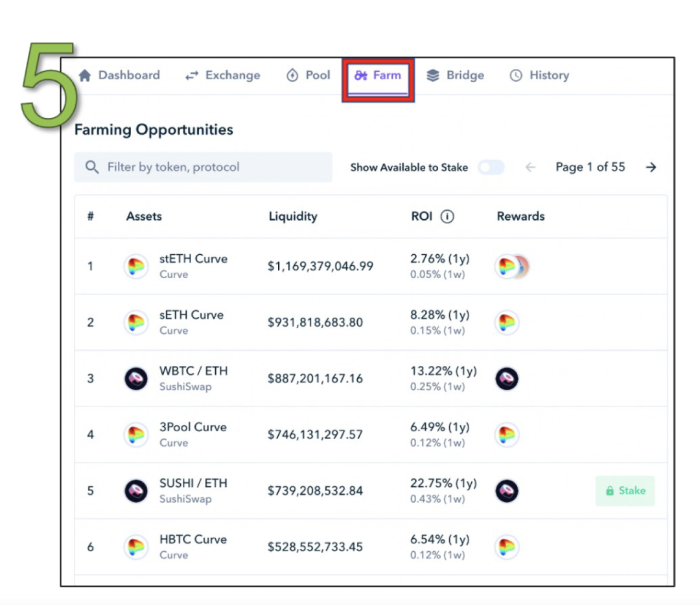Select the Farm tab
The height and width of the screenshot is (605, 700).
(378, 75)
